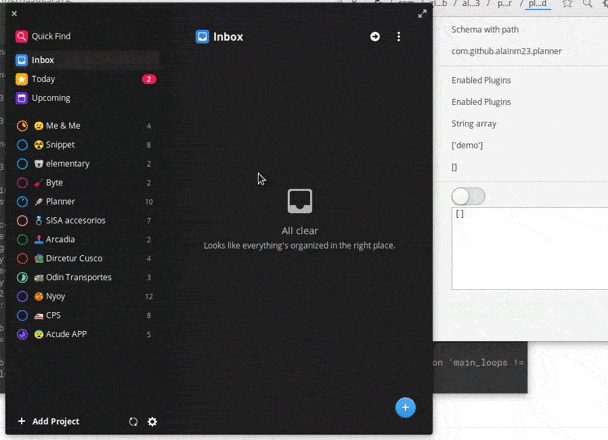Click blue add task plus button
Screen dimensions: 608x440
click(405, 408)
